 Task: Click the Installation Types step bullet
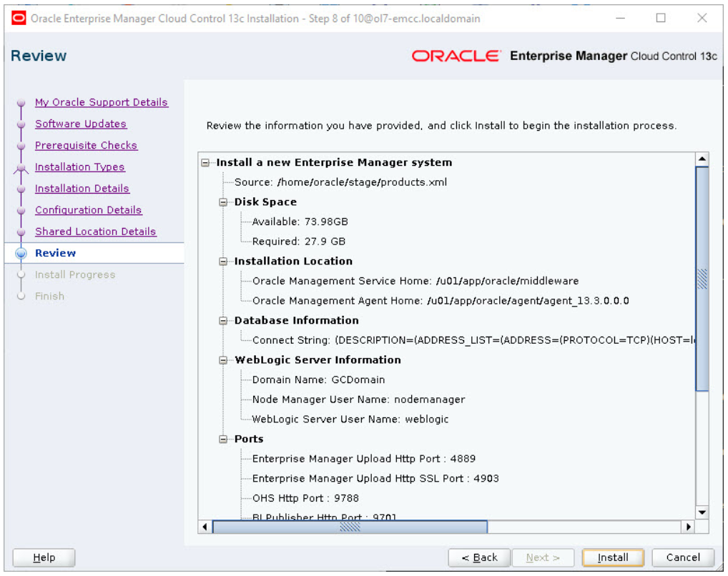point(21,167)
